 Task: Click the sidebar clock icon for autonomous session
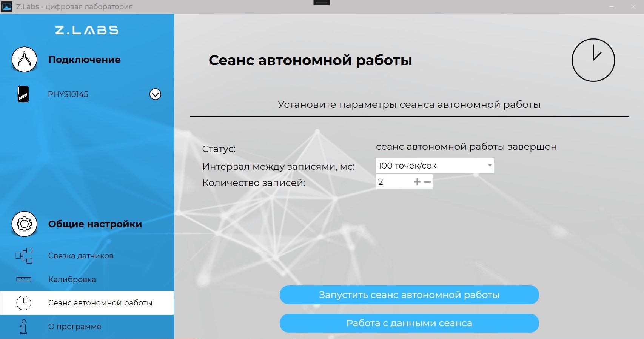click(x=24, y=303)
